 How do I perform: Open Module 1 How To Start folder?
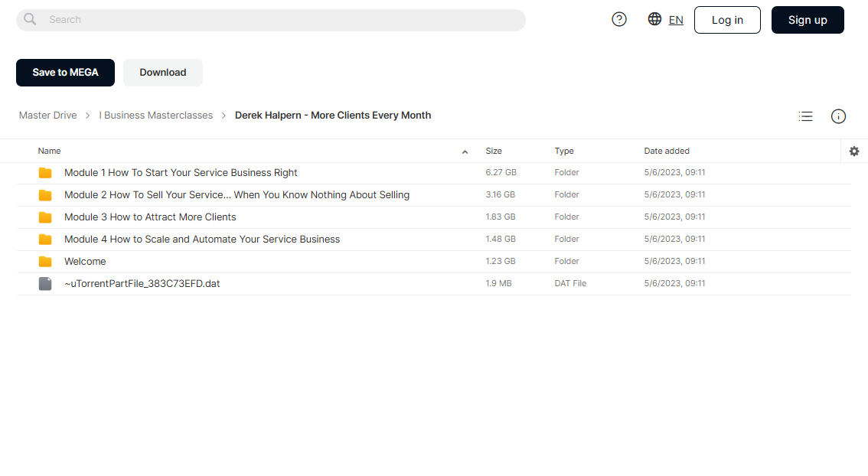tap(181, 173)
